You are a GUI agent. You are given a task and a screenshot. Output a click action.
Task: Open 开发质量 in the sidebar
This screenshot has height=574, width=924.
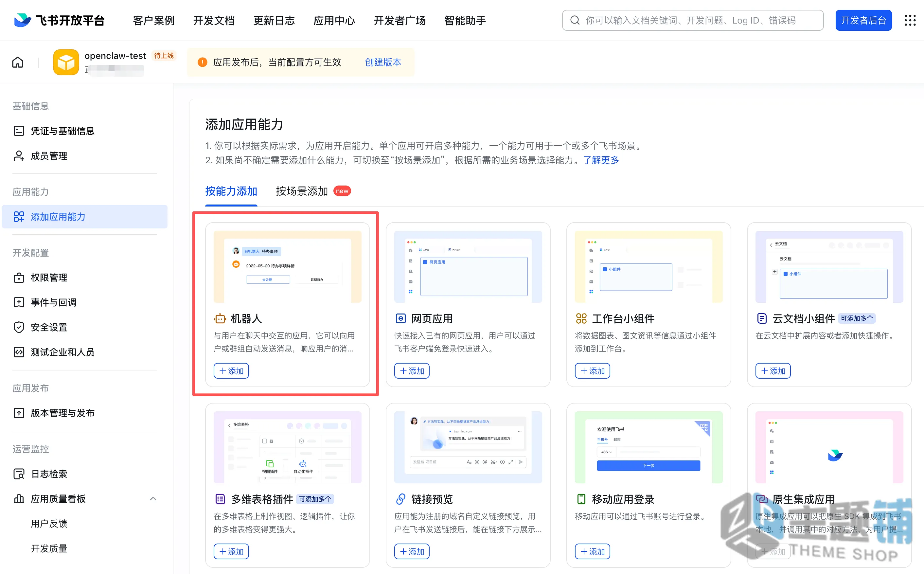(x=49, y=548)
